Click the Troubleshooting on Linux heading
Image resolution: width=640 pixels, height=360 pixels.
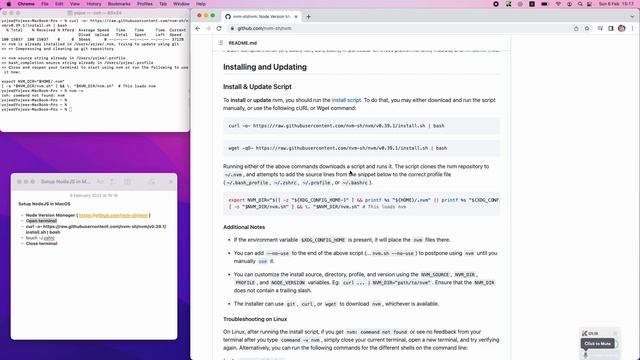click(255, 319)
